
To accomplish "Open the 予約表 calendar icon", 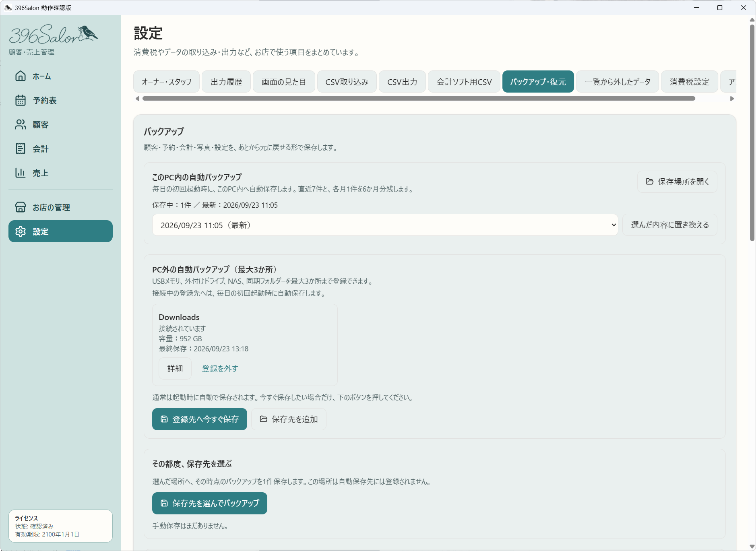I will 21,100.
